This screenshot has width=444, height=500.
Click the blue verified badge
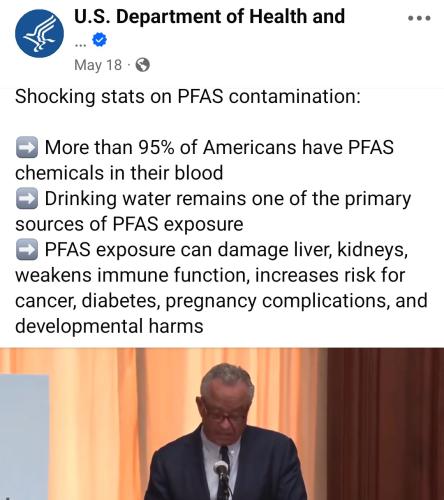[99, 40]
